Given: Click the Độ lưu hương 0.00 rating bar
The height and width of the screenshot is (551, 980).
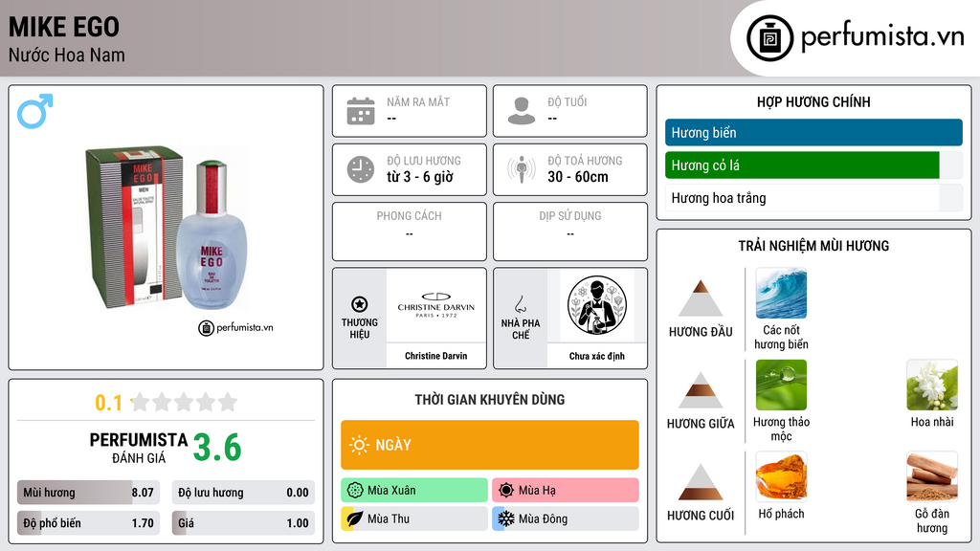Looking at the screenshot, I should pyautogui.click(x=243, y=493).
